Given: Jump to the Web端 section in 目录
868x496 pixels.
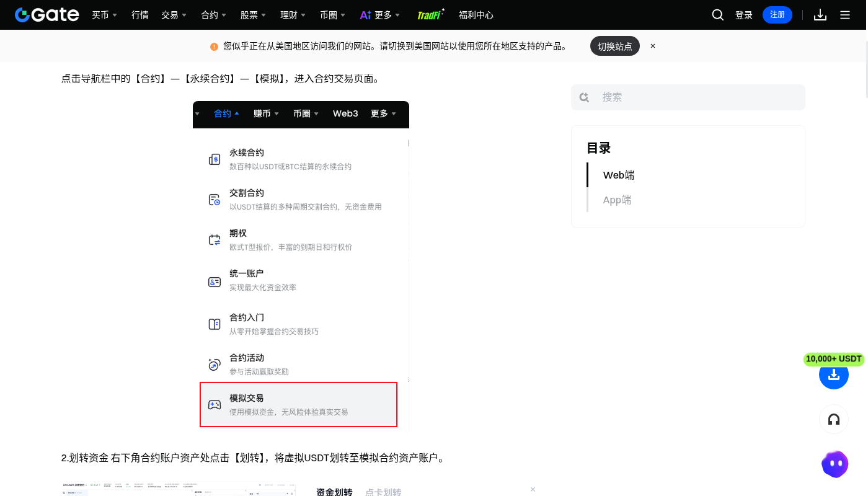Looking at the screenshot, I should pyautogui.click(x=619, y=175).
